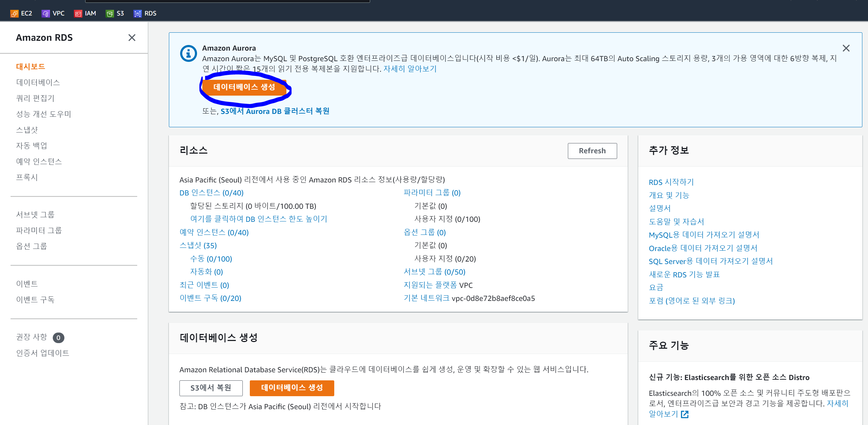Go to 파라미터 그룹 sidebar item
Viewport: 868px width, 425px height.
click(39, 230)
